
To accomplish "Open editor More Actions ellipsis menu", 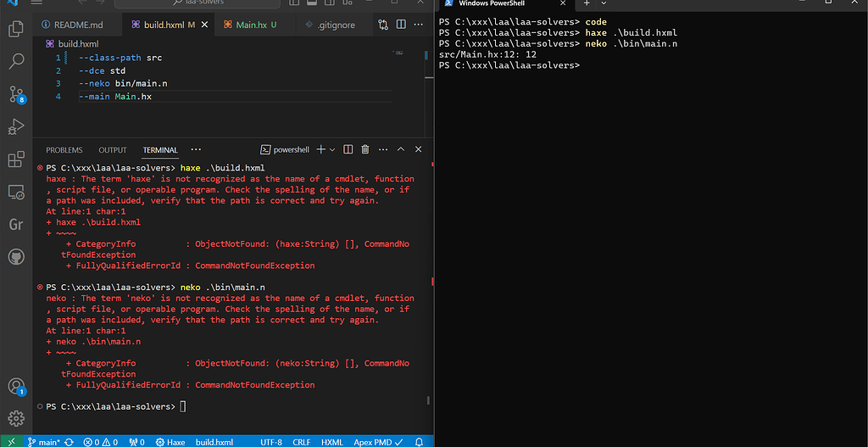I will [419, 25].
